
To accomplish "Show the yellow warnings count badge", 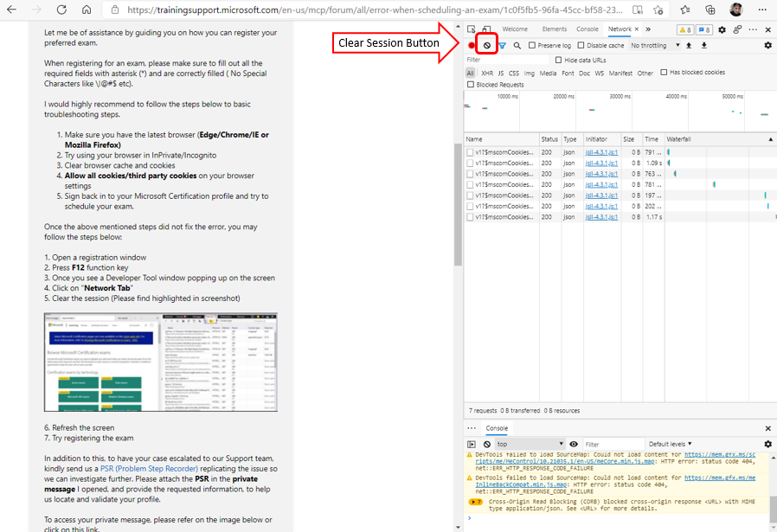I will [684, 29].
